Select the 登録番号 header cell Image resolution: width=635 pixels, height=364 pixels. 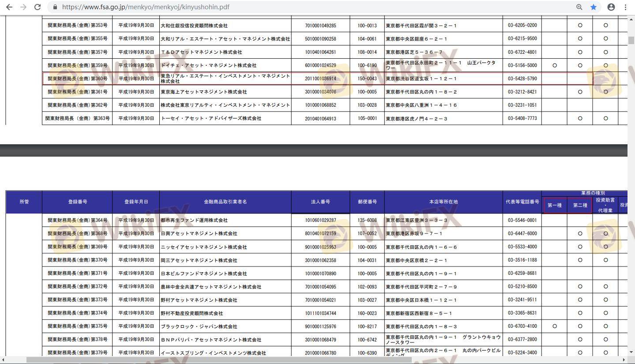click(77, 202)
